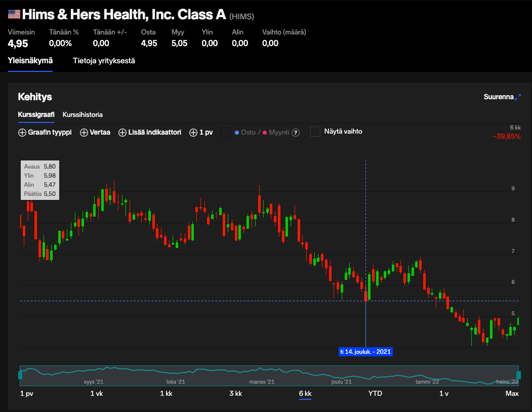Open the Graafin tyyppi dropdown

coord(49,133)
